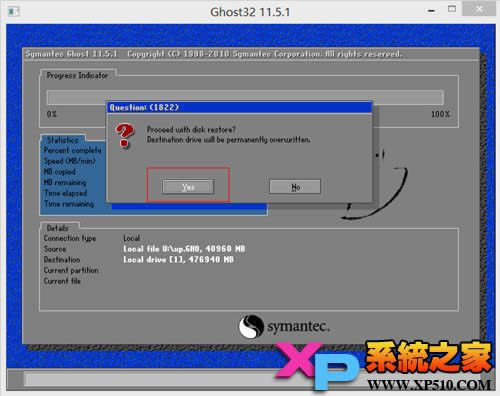Click the Symantec Ghost copyright header bar
This screenshot has height=396, width=500.
point(251,54)
